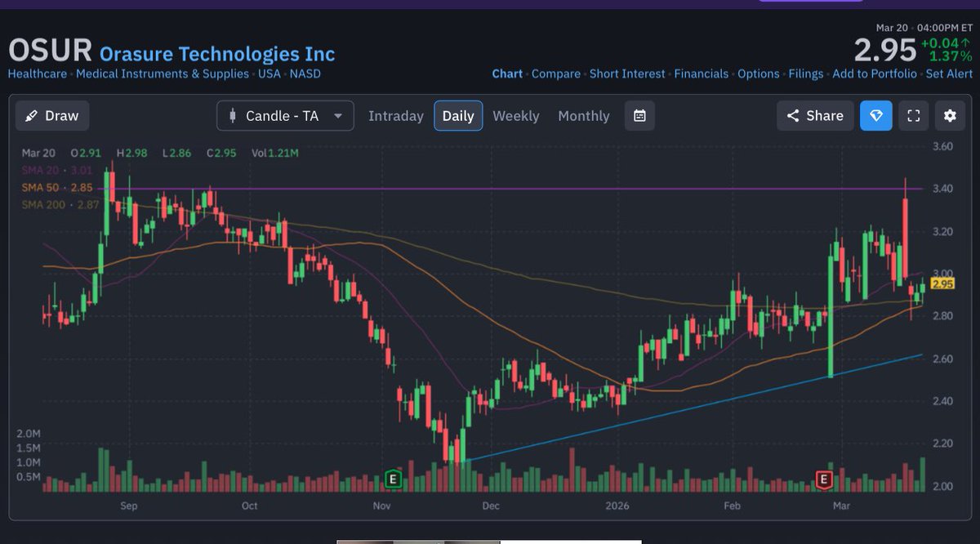Click the O2.91 open value
This screenshot has height=544, width=980.
point(87,153)
